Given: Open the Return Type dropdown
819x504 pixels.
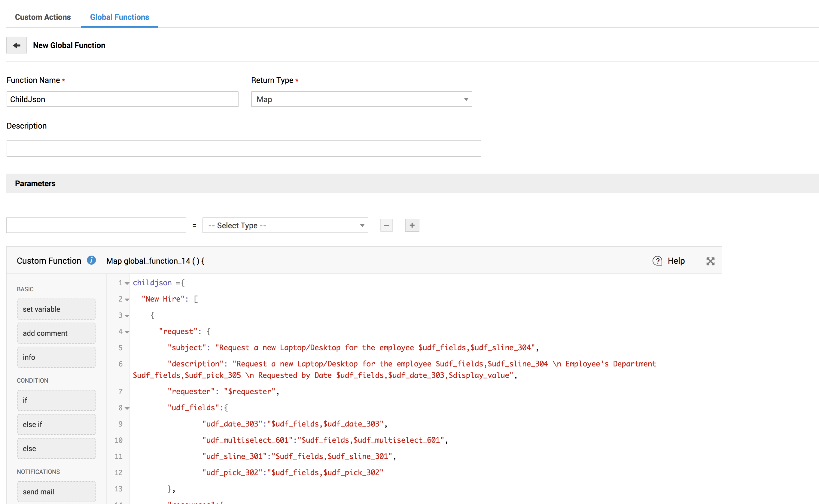Looking at the screenshot, I should click(x=361, y=99).
